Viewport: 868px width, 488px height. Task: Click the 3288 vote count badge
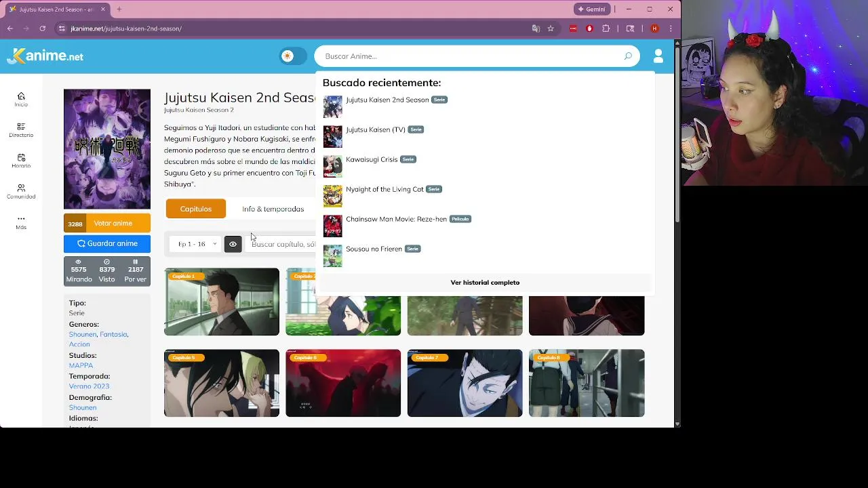point(75,224)
